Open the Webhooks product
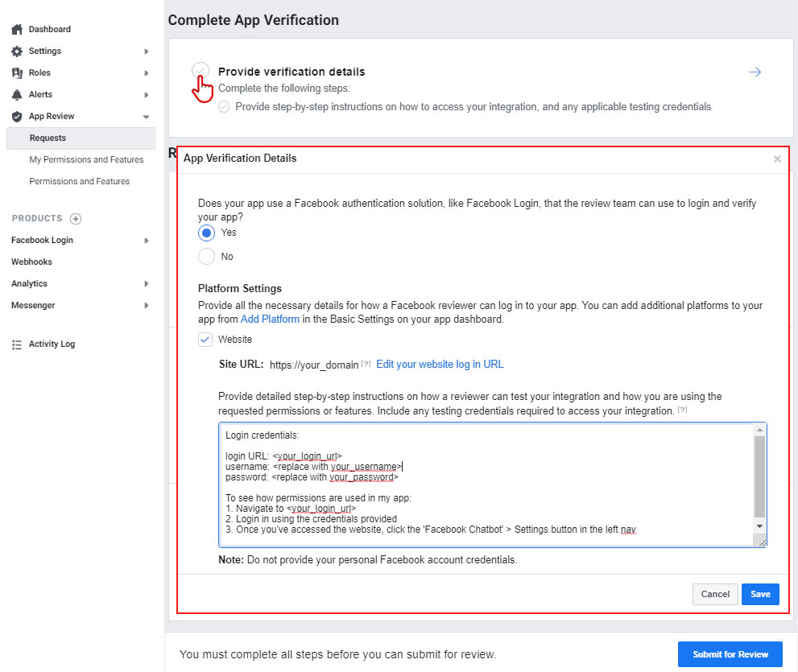The height and width of the screenshot is (672, 798). click(31, 262)
